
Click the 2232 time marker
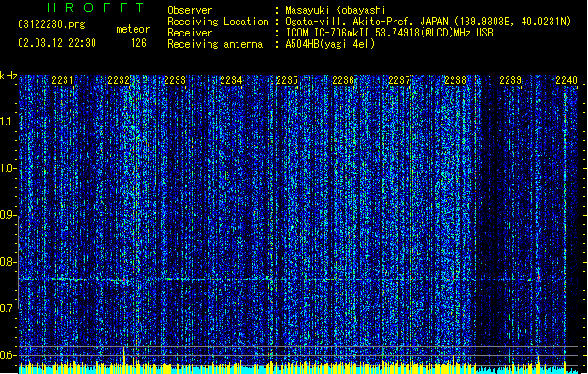pos(119,80)
